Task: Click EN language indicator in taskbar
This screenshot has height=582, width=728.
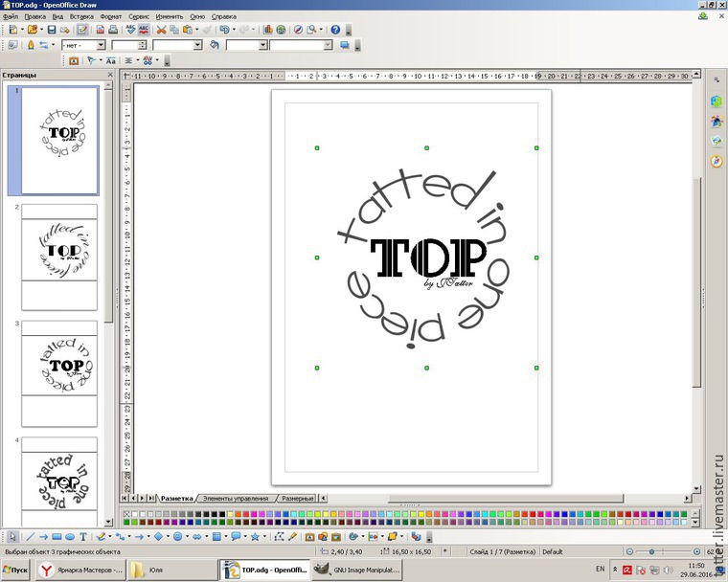Action: click(601, 569)
